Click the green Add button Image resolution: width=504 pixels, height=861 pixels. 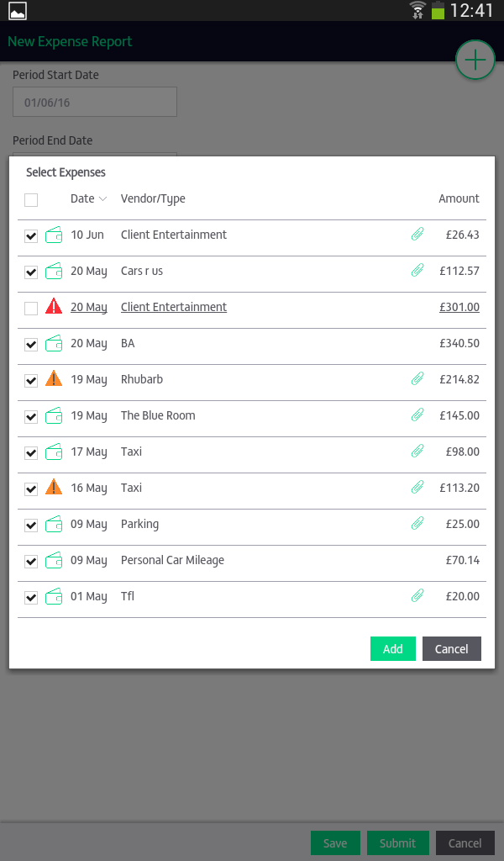point(392,648)
